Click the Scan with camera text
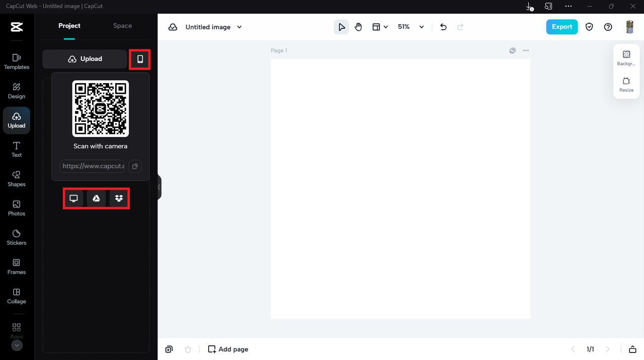The image size is (644, 360). click(101, 146)
